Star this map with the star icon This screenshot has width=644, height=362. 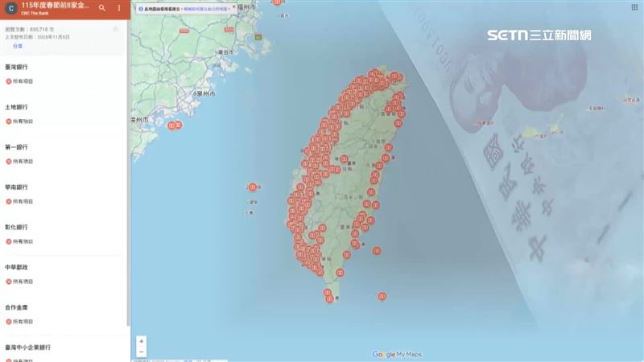point(115,29)
